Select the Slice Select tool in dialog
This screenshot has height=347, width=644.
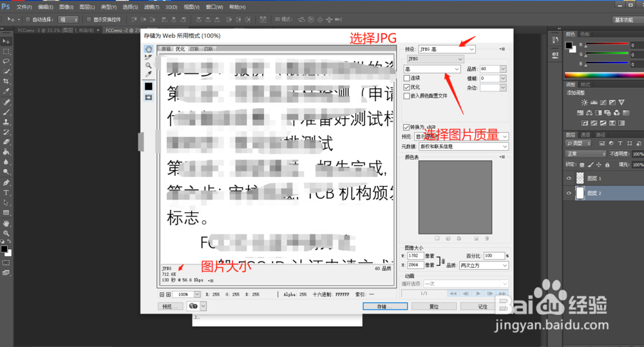[x=148, y=57]
